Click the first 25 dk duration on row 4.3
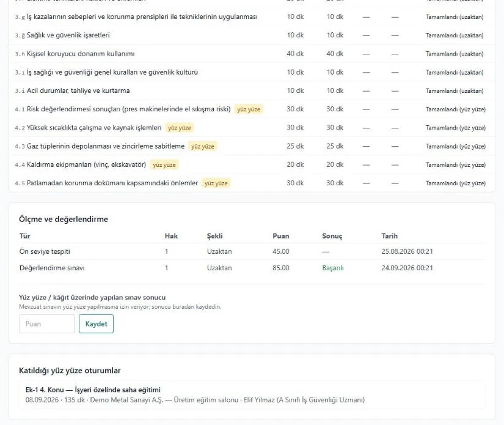 tap(295, 146)
